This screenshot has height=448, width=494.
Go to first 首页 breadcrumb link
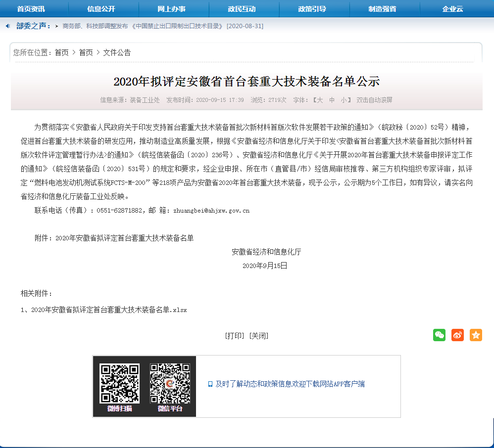click(61, 52)
